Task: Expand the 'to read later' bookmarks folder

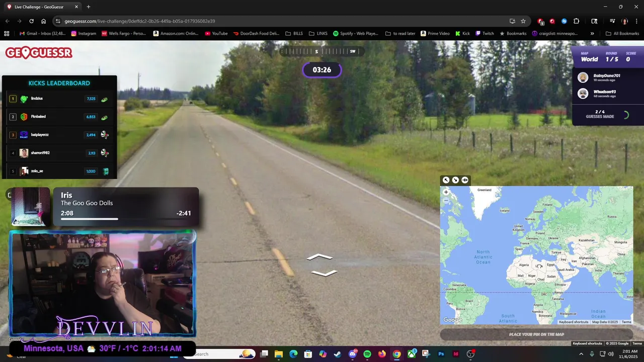Action: tap(400, 34)
